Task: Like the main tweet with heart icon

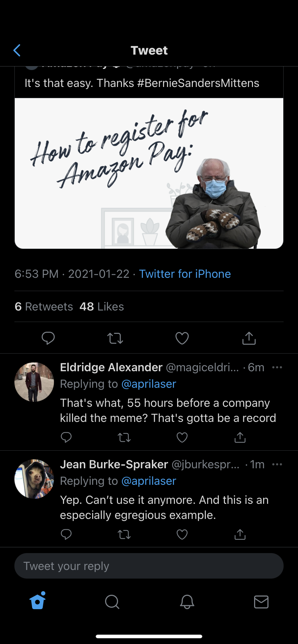Action: point(182,338)
